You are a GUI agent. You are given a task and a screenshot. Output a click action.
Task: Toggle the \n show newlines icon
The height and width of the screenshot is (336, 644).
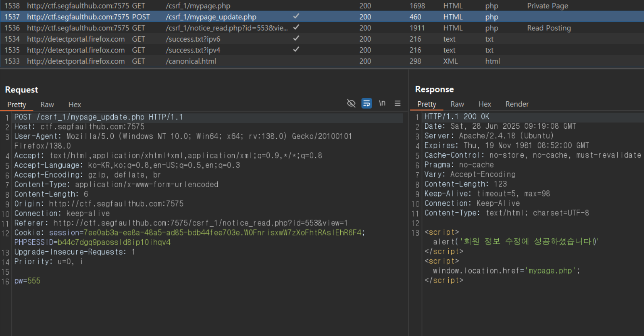382,103
